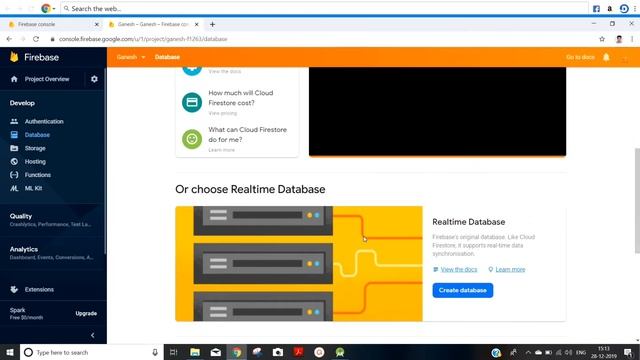This screenshot has width=640, height=360.
Task: Click the page vertical scrollbar
Action: 637,200
